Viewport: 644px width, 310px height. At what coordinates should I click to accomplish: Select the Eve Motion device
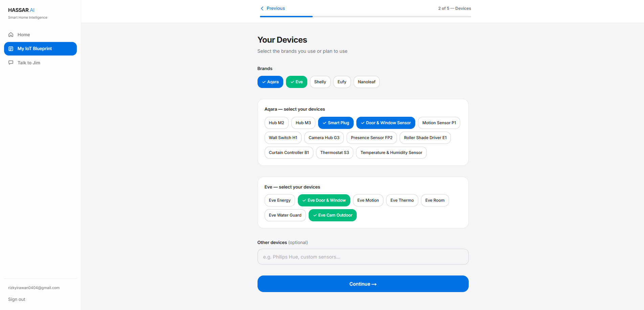coord(368,200)
